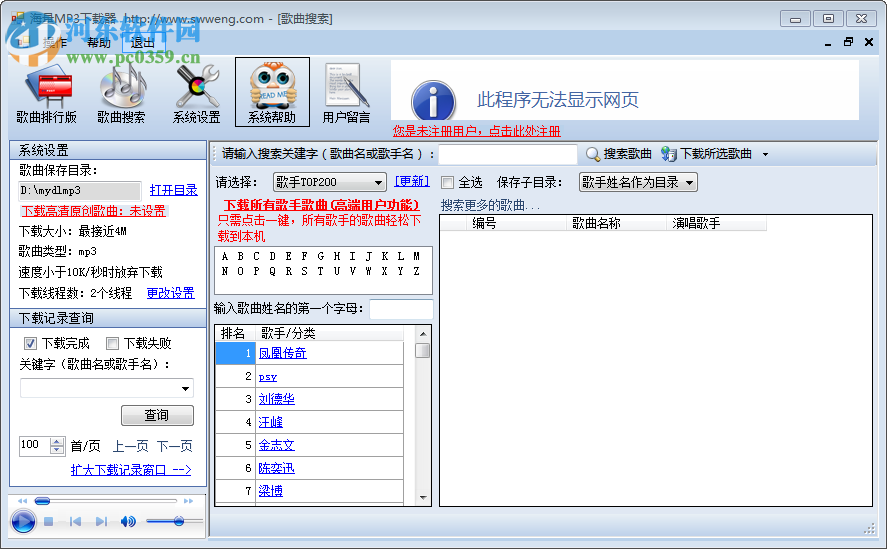Select singer 金志文
887x549 pixels.
coord(277,445)
